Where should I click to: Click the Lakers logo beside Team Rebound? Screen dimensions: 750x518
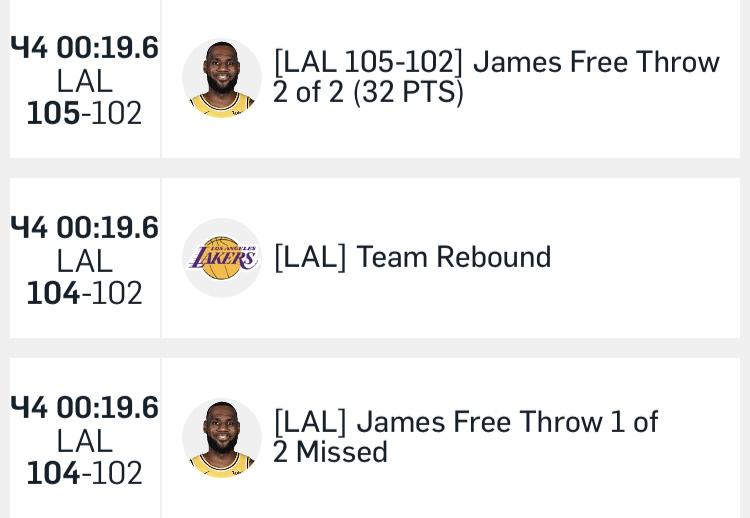[222, 258]
